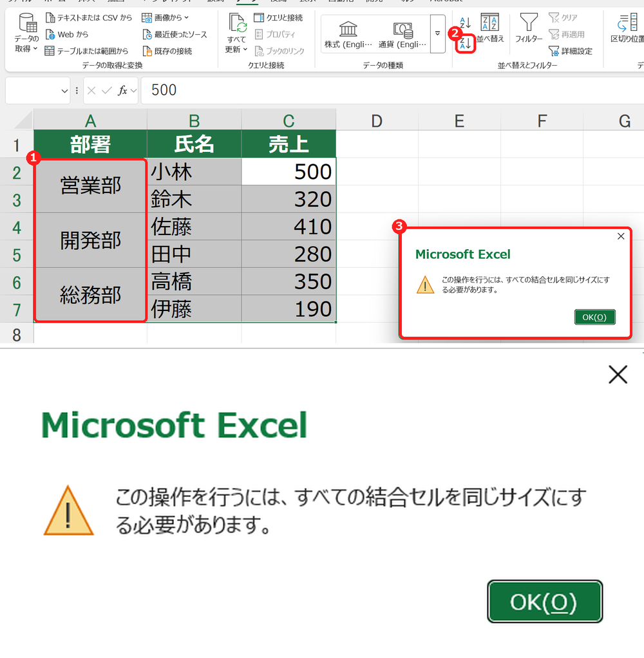Click formula bar showing 500

(393, 90)
